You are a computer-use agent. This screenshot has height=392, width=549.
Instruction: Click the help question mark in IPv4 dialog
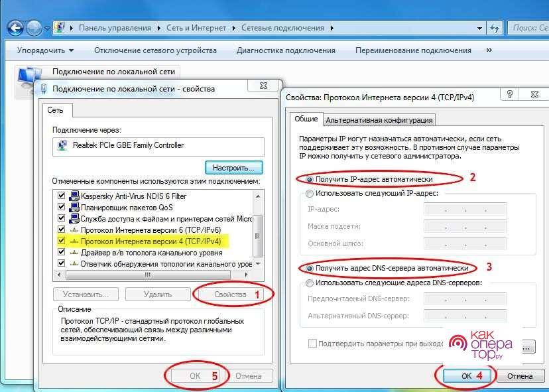pos(510,94)
